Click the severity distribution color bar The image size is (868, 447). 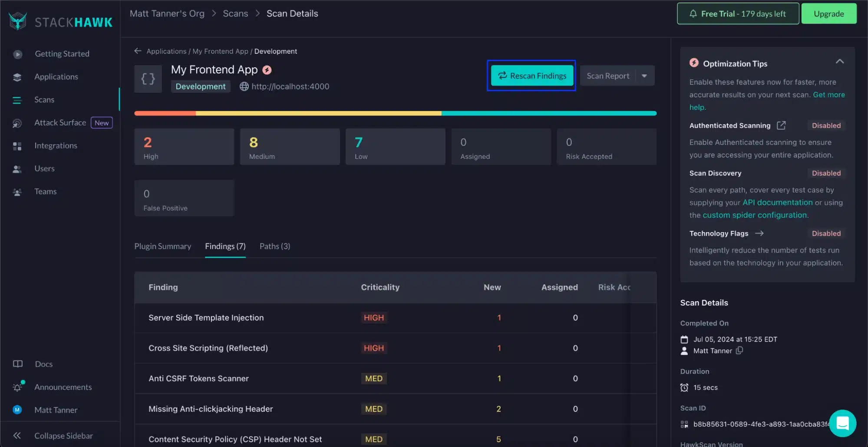tap(395, 113)
